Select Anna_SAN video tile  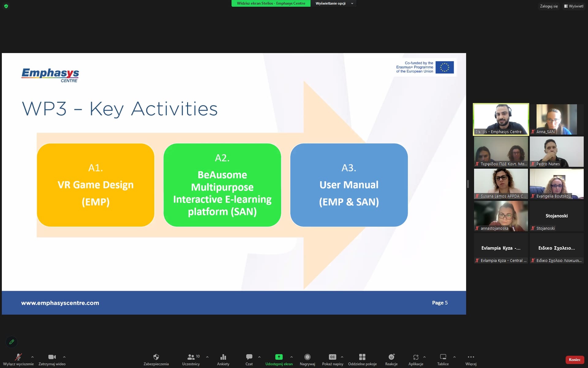pos(557,119)
